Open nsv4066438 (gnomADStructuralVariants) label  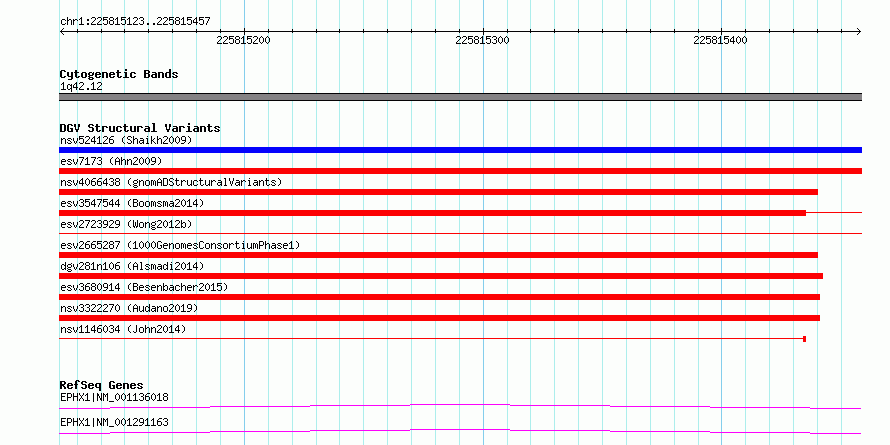171,182
